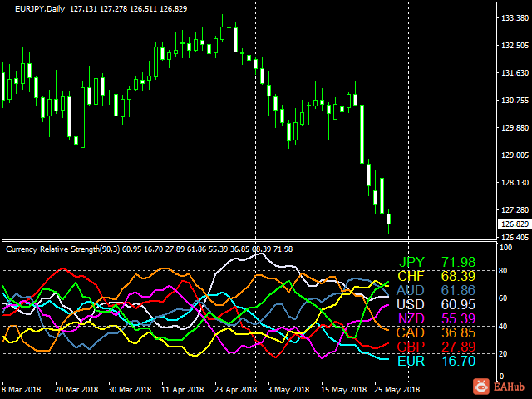The height and width of the screenshot is (399, 532).
Task: Click the 11 Apr 2018 date label
Action: [x=183, y=390]
